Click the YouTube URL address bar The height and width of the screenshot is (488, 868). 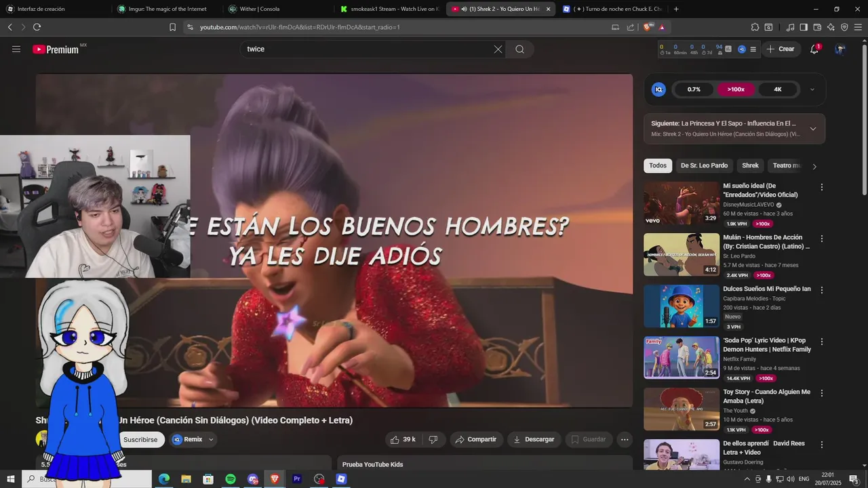[400, 27]
